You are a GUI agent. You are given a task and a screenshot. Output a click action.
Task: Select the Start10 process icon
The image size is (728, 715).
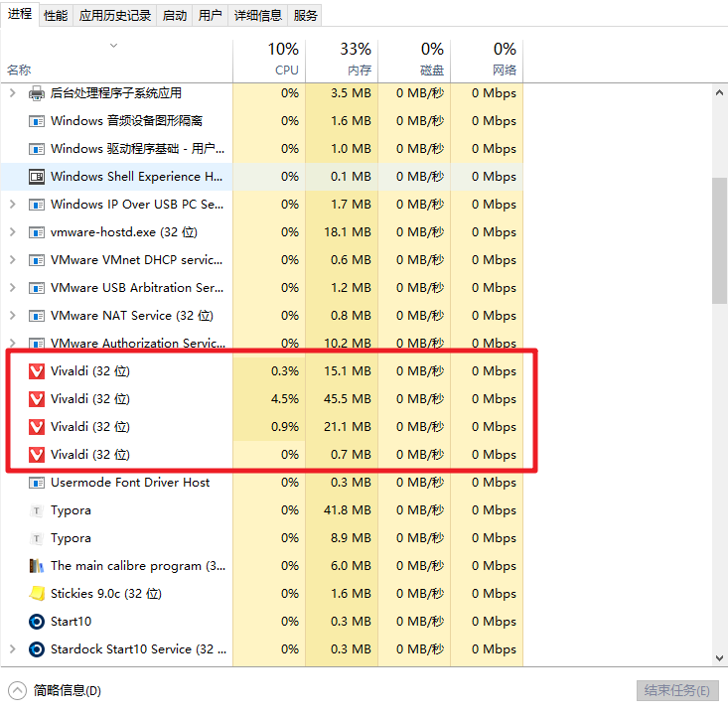(x=37, y=622)
